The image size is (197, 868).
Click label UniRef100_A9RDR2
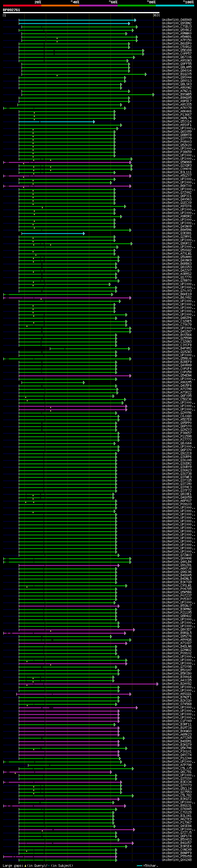pos(177,216)
